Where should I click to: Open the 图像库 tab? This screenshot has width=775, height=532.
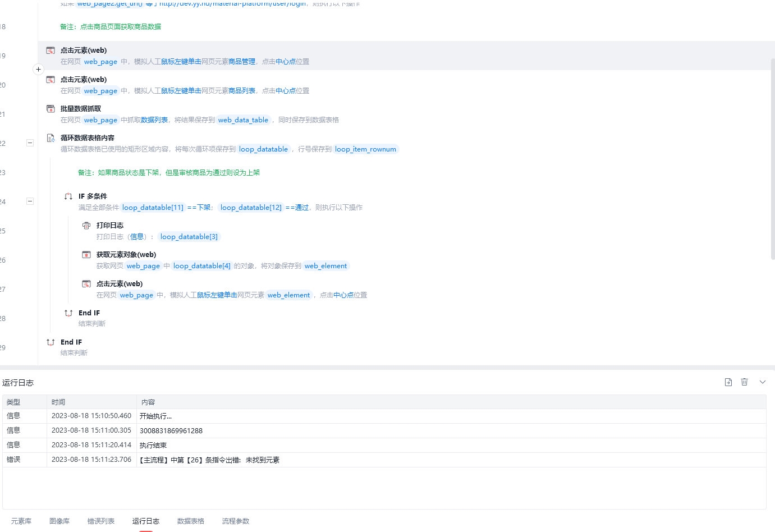coord(59,521)
